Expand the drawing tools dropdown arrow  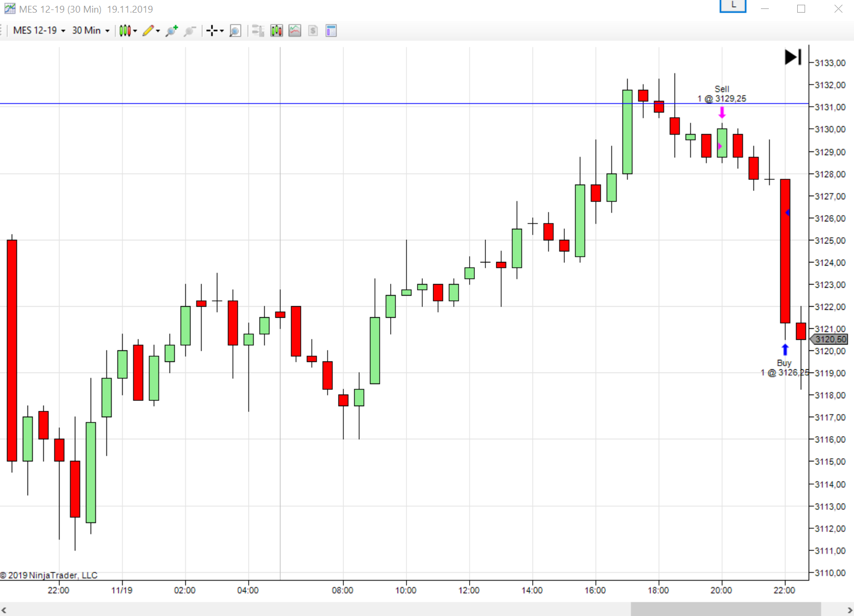(x=158, y=31)
